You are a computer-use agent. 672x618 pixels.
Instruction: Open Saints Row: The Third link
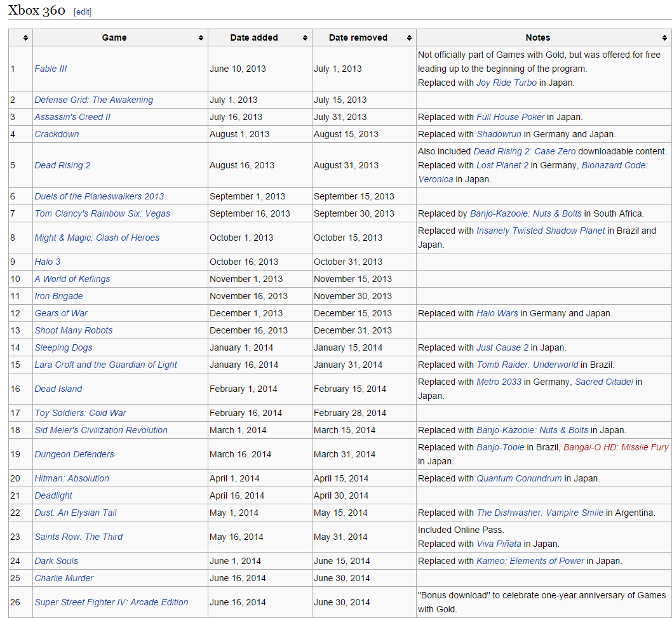78,537
